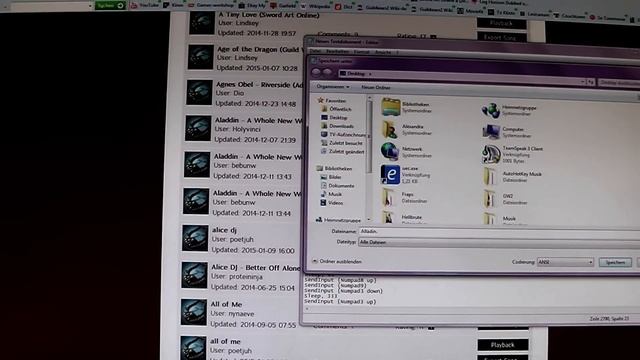640x360 pixels.
Task: Open the Codierung ANSI dropdown
Action: (x=565, y=262)
